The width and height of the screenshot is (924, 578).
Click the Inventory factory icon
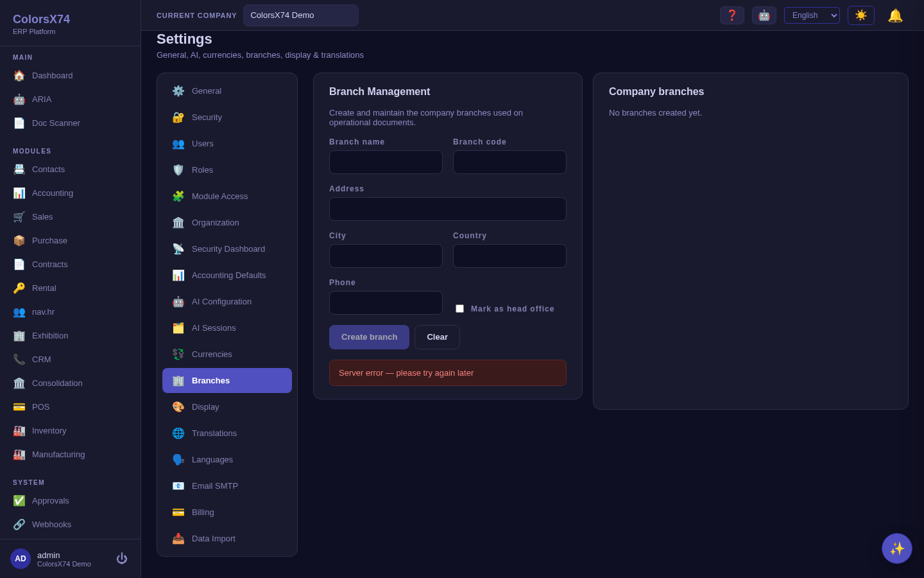tap(19, 431)
